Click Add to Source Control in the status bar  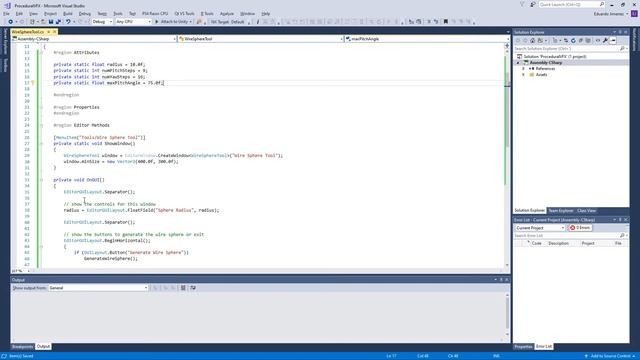(610, 356)
